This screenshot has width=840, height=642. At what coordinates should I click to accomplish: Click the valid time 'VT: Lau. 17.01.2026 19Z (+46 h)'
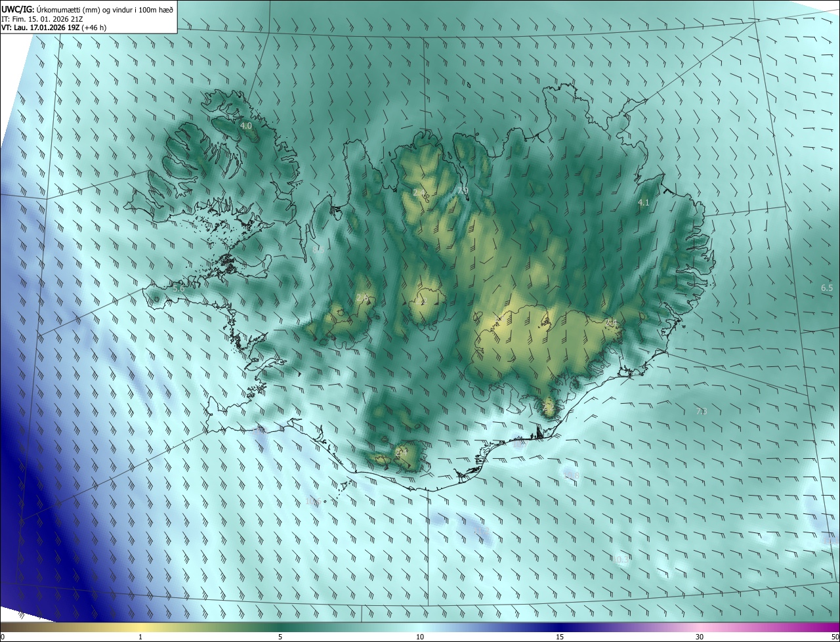pyautogui.click(x=54, y=28)
